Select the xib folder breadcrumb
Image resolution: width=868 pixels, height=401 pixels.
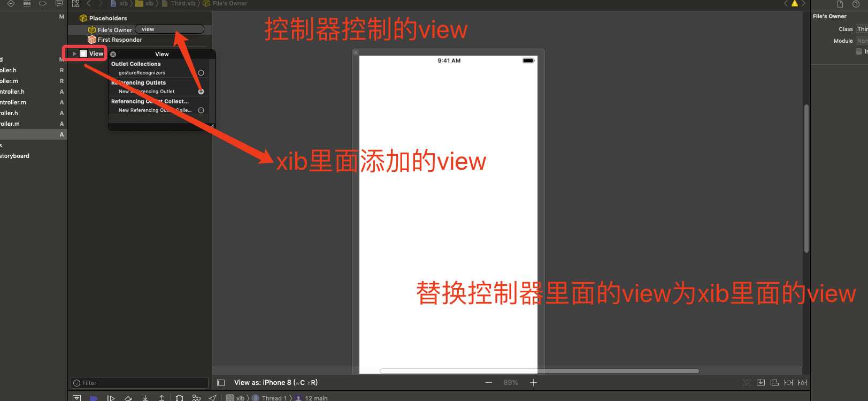pyautogui.click(x=144, y=3)
